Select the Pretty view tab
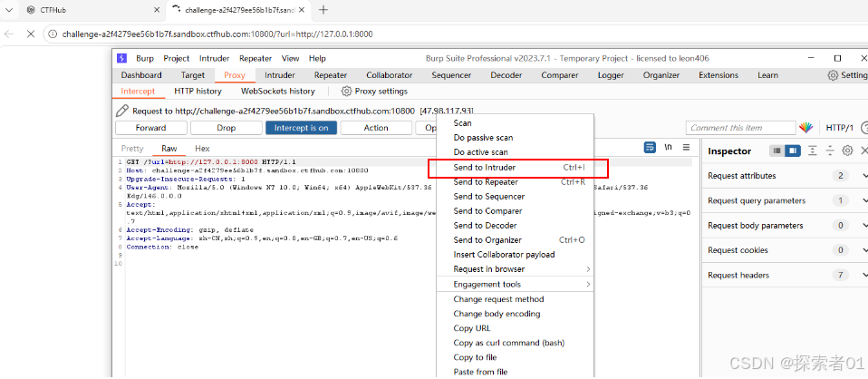This screenshot has width=868, height=379. 132,149
